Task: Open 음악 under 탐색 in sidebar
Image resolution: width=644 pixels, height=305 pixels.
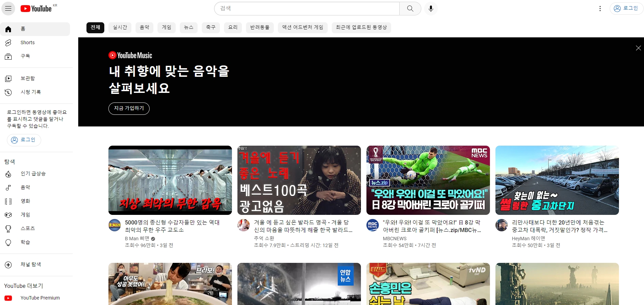Action: click(35, 187)
